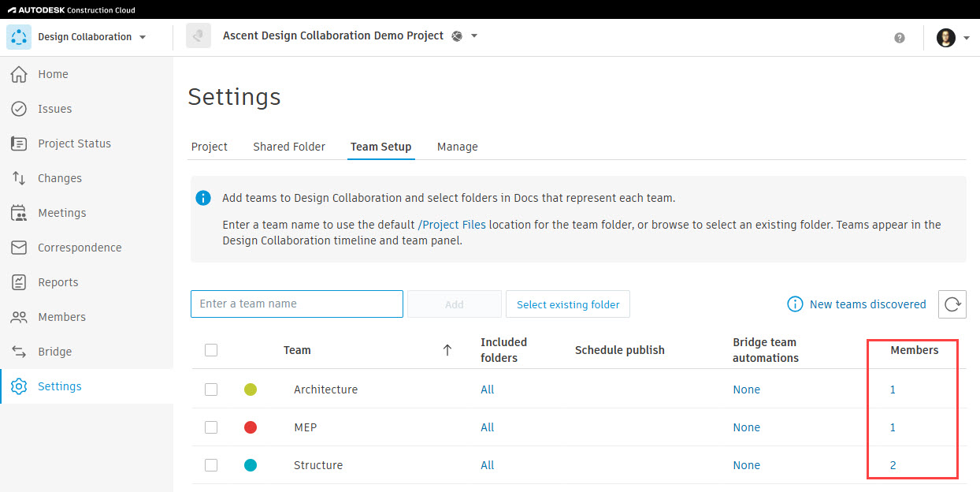Click the Team column header
Screen dimensions: 980x492
tap(297, 350)
